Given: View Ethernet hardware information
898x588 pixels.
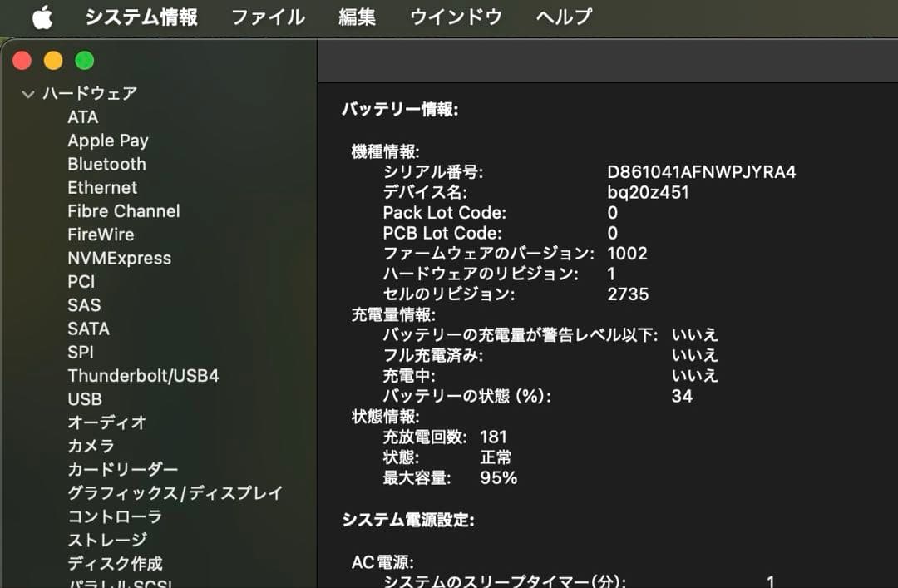Looking at the screenshot, I should [x=102, y=187].
